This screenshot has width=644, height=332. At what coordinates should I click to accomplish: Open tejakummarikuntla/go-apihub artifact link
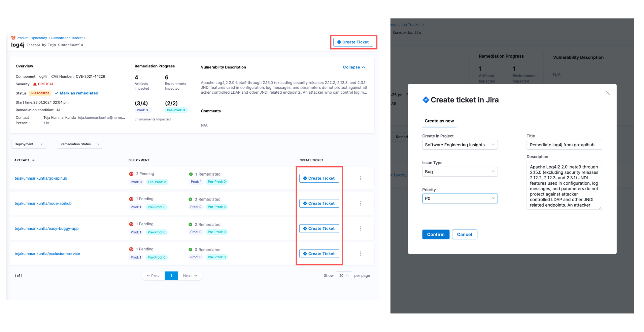[x=41, y=178]
